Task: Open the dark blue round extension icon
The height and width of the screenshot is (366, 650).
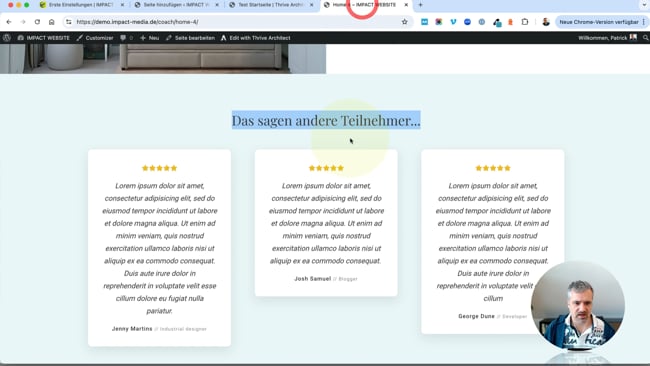Action: click(467, 22)
